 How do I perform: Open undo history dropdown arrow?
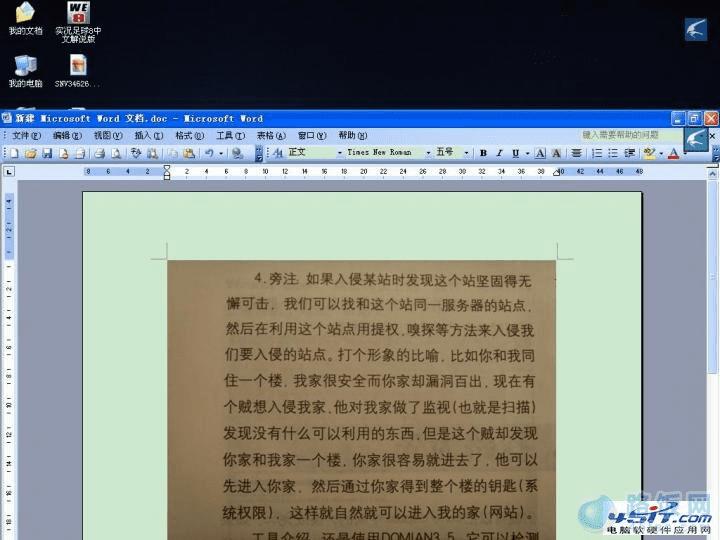tap(221, 153)
